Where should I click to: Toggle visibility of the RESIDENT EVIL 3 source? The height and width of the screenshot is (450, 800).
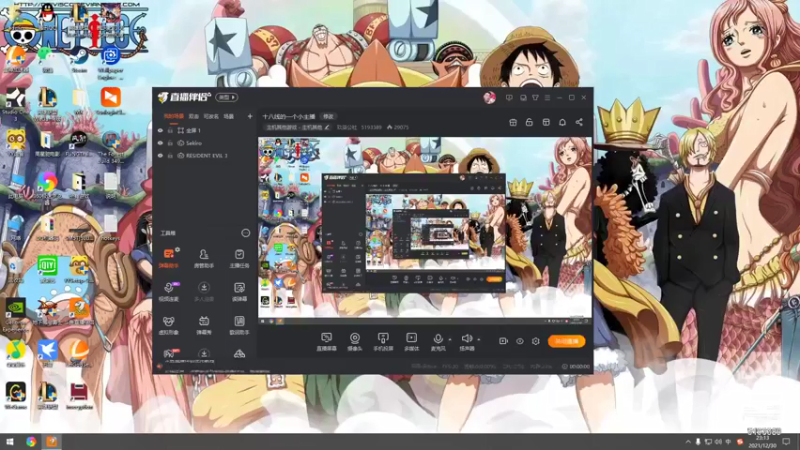pyautogui.click(x=160, y=156)
